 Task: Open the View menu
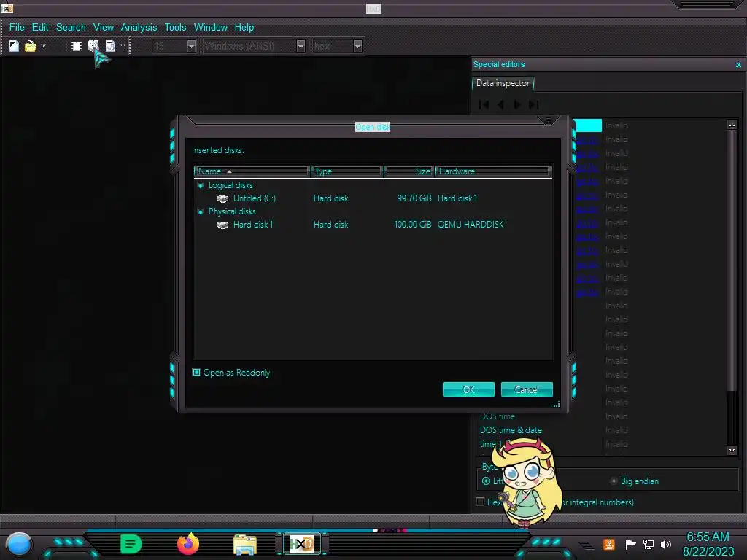104,27
